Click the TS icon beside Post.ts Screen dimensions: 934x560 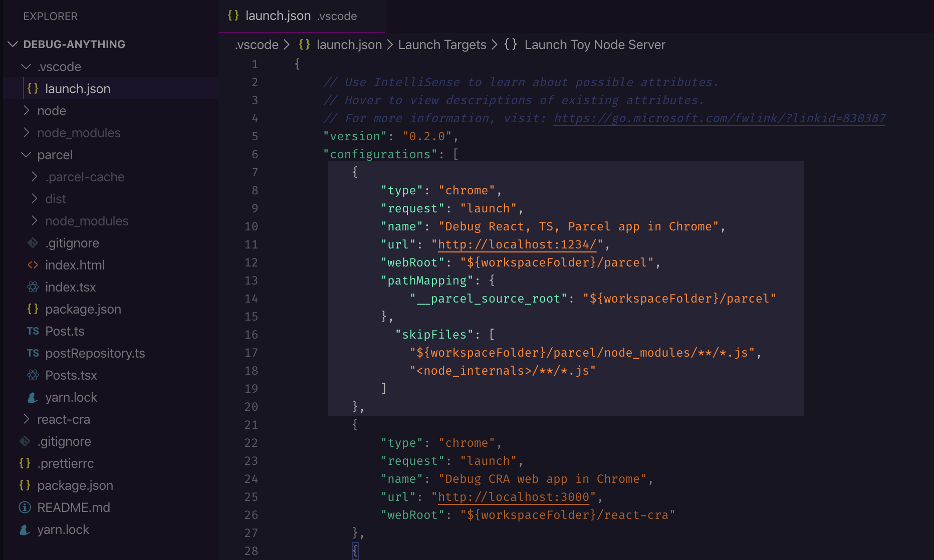click(33, 331)
